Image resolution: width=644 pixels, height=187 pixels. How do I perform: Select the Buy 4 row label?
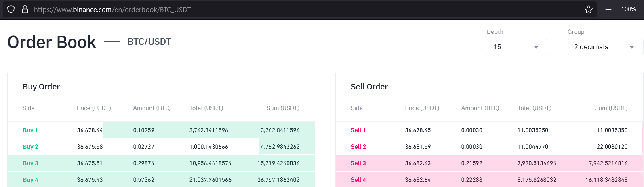[x=30, y=180]
